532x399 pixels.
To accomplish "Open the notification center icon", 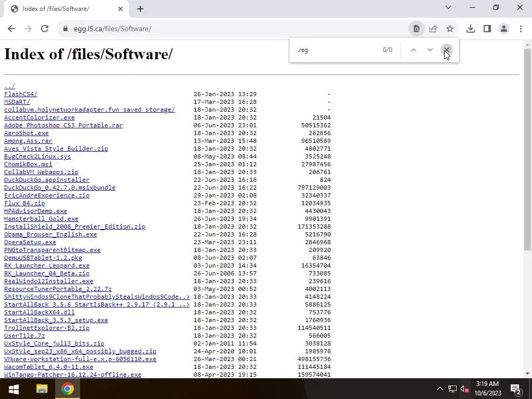I will (x=515, y=389).
